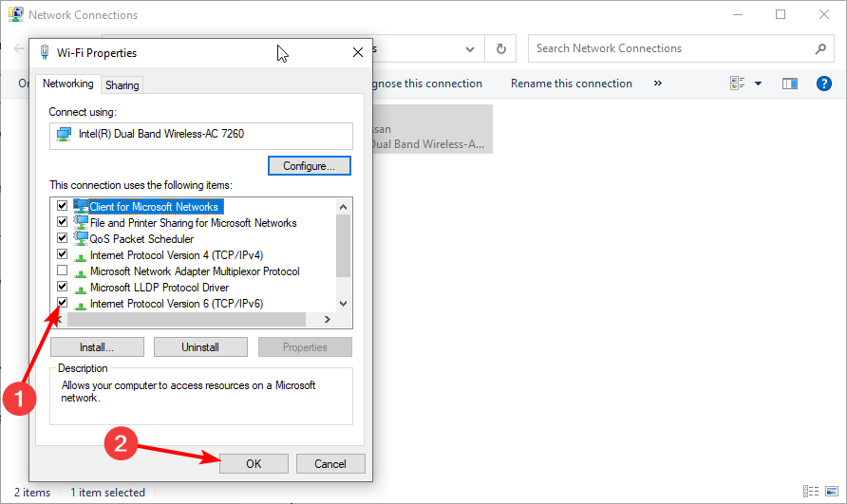This screenshot has height=504, width=847.
Task: Click QoS Packet Scheduler item icon
Action: point(81,239)
